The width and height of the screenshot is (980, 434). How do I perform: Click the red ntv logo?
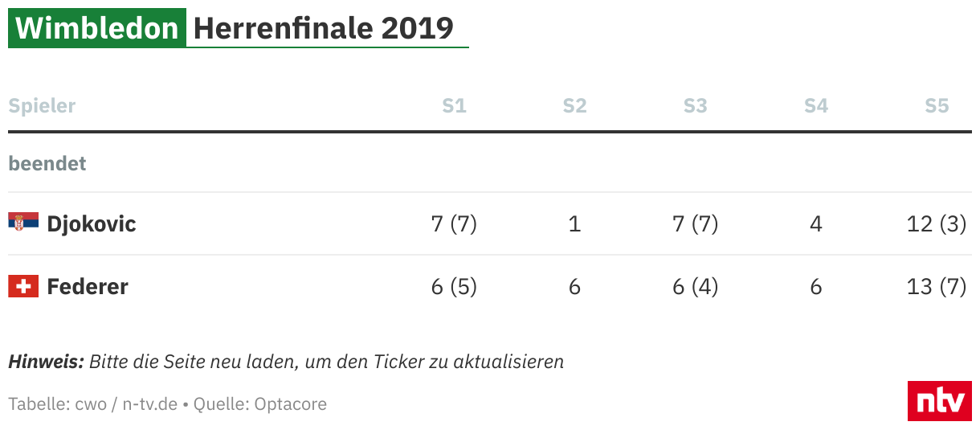tap(940, 401)
